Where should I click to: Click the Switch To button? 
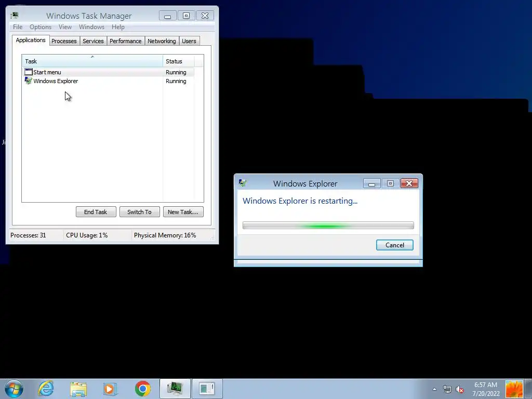coord(139,212)
